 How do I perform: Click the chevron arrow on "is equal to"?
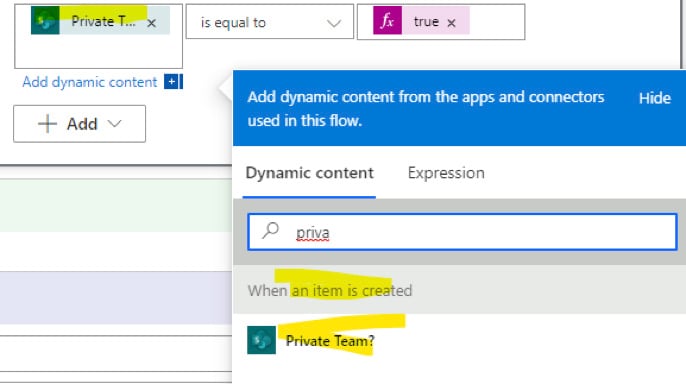point(334,23)
